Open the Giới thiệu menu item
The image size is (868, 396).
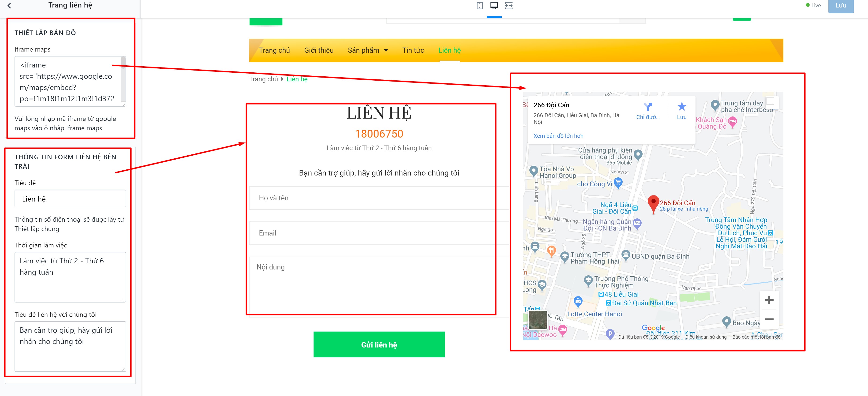[x=319, y=50]
